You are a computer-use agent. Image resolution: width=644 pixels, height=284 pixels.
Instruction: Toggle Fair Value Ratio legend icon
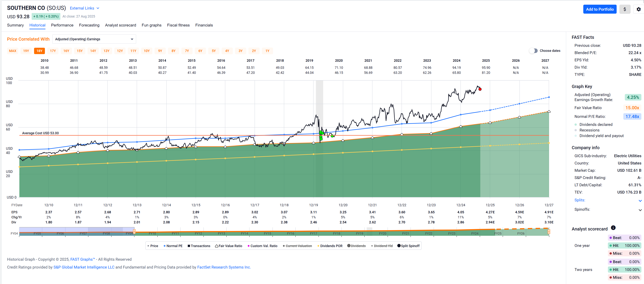217,246
